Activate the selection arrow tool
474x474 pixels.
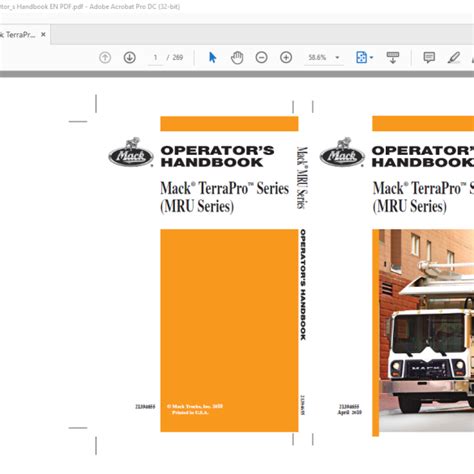212,58
